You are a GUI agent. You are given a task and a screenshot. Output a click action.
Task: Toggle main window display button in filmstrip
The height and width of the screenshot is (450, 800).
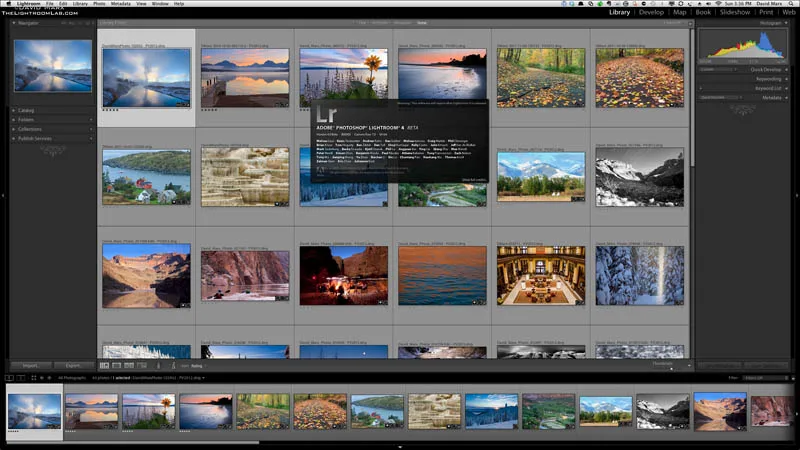click(x=9, y=378)
